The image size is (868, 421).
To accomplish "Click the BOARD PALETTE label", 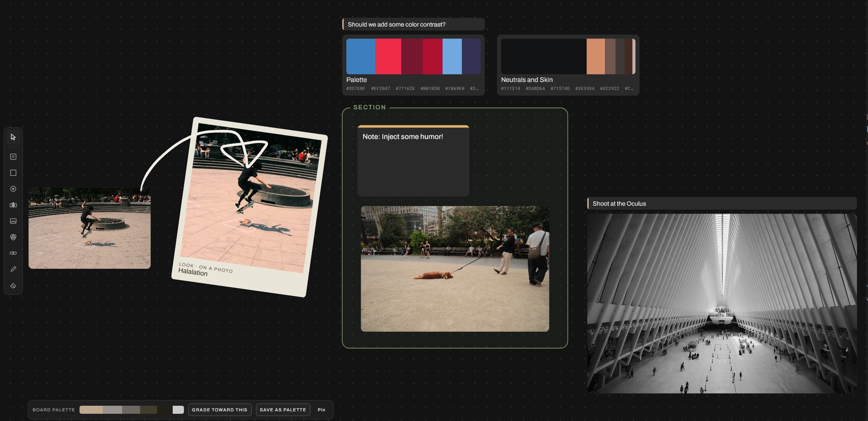I will click(x=54, y=410).
